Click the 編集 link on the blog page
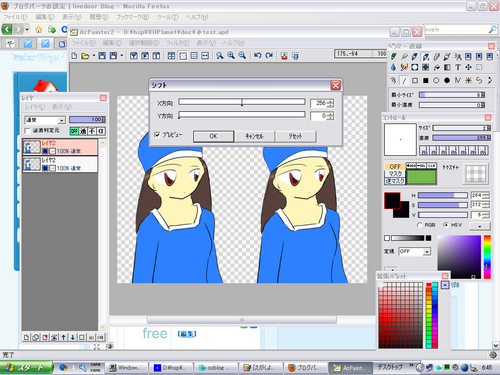Image resolution: width=500 pixels, height=375 pixels. coord(187,334)
